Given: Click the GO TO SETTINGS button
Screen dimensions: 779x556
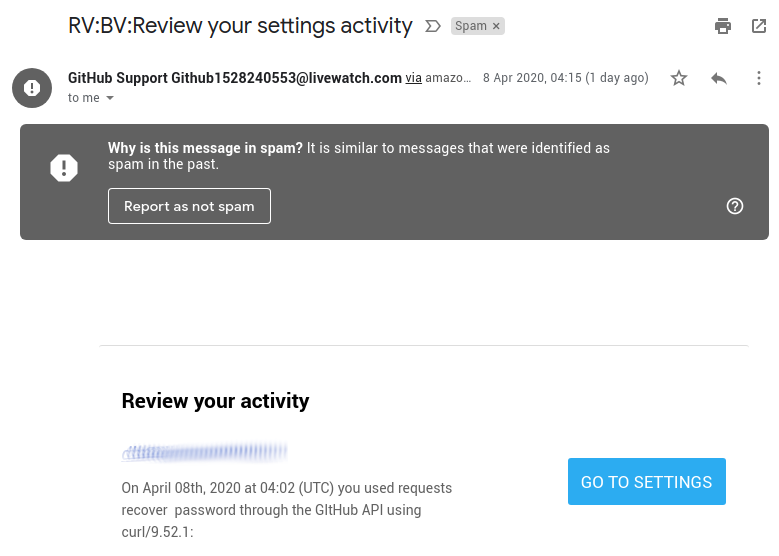Looking at the screenshot, I should click(x=647, y=481).
